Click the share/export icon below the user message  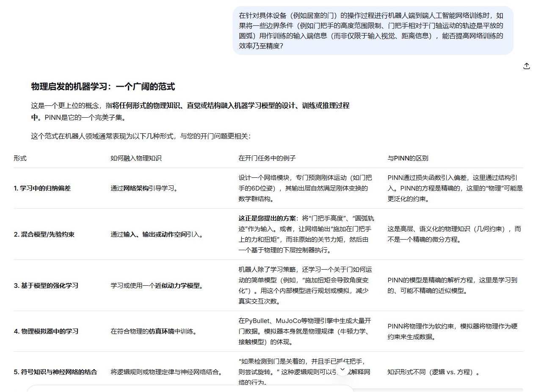(526, 66)
